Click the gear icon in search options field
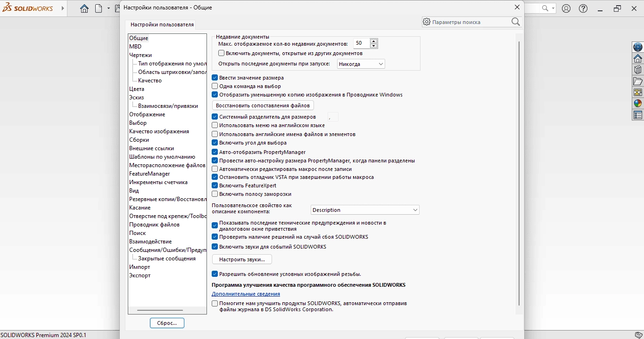The height and width of the screenshot is (339, 644). (427, 22)
